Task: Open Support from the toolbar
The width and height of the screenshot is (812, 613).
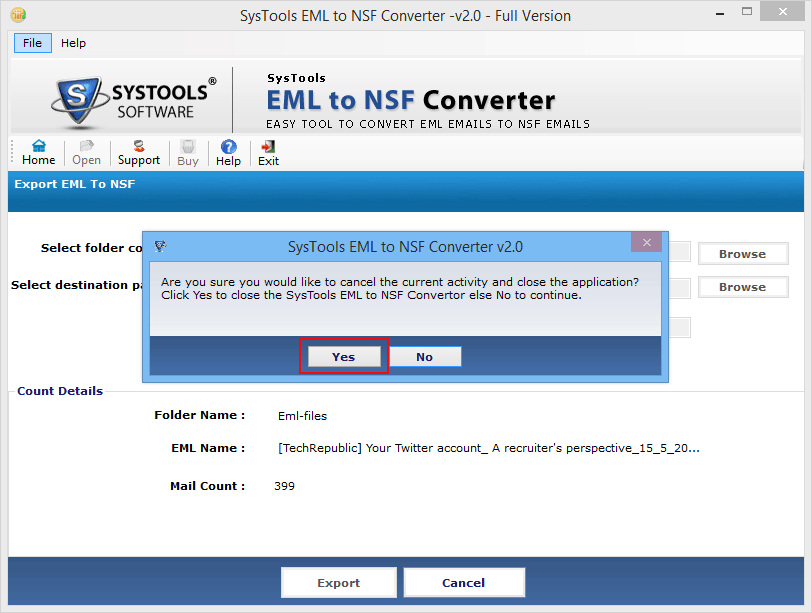Action: pyautogui.click(x=138, y=153)
